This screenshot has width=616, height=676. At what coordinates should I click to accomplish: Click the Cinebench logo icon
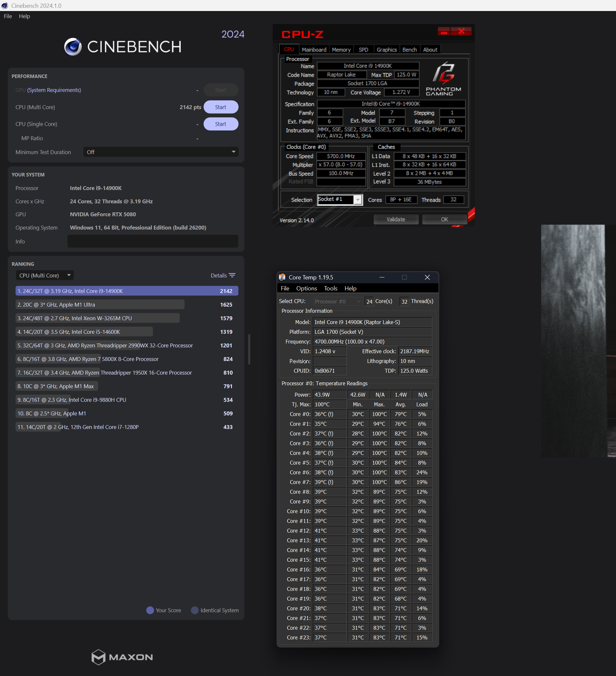(73, 47)
